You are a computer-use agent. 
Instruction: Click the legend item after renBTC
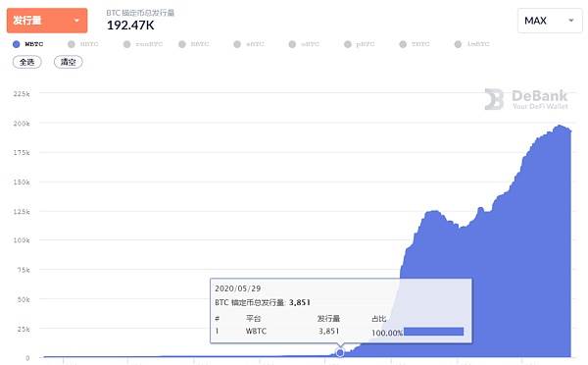pyautogui.click(x=194, y=44)
